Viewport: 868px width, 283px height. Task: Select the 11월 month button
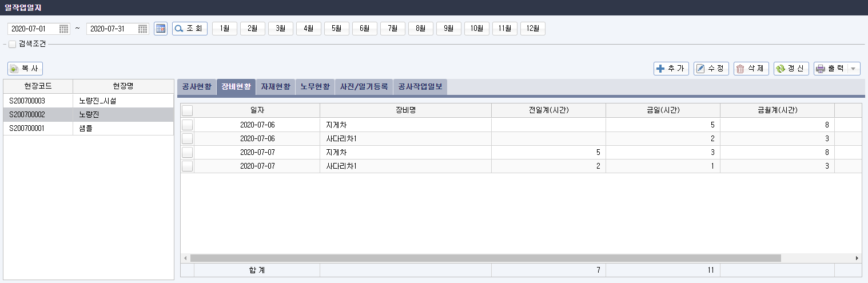505,29
